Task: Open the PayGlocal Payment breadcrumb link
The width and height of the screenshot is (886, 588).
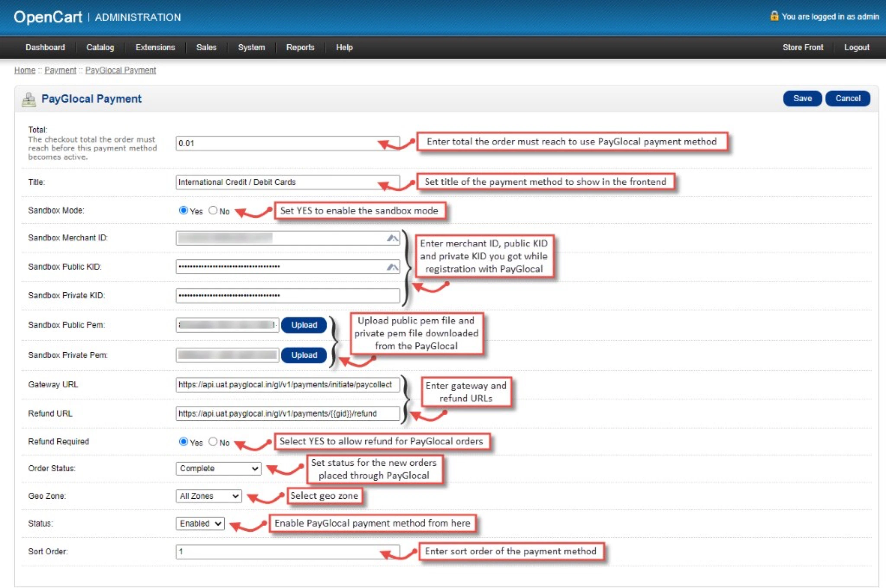Action: [x=120, y=70]
